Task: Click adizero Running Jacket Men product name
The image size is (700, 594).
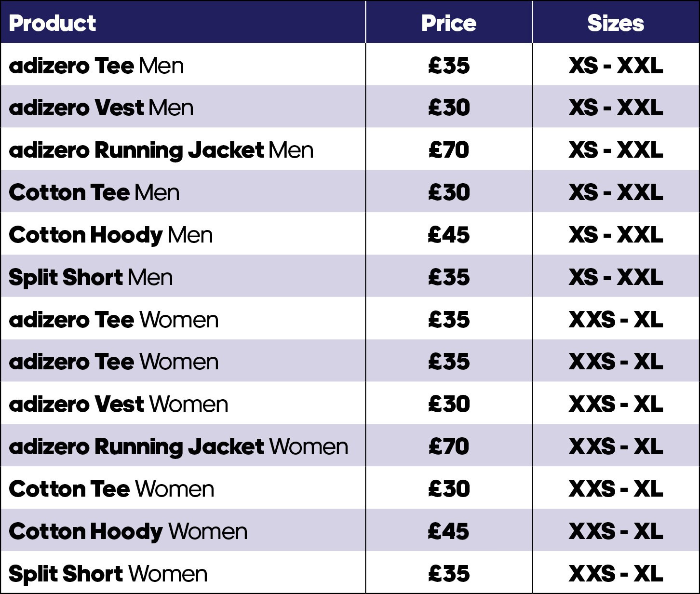Action: coord(161,150)
